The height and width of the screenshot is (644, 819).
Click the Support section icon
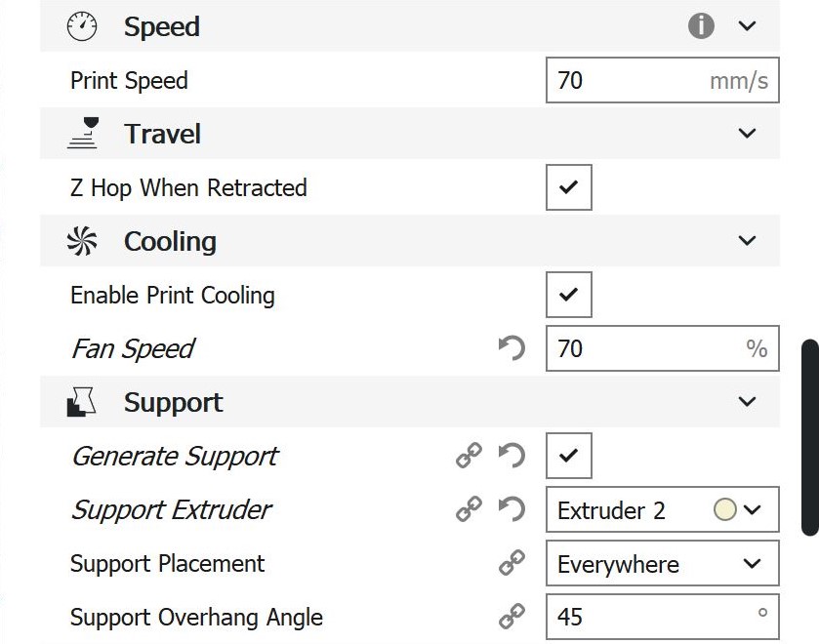[83, 402]
